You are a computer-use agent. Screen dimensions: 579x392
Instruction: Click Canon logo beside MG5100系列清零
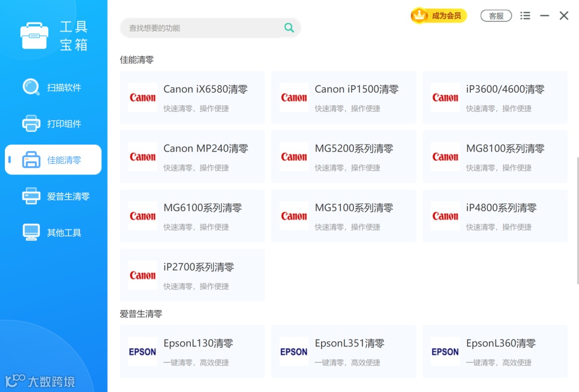click(x=294, y=216)
